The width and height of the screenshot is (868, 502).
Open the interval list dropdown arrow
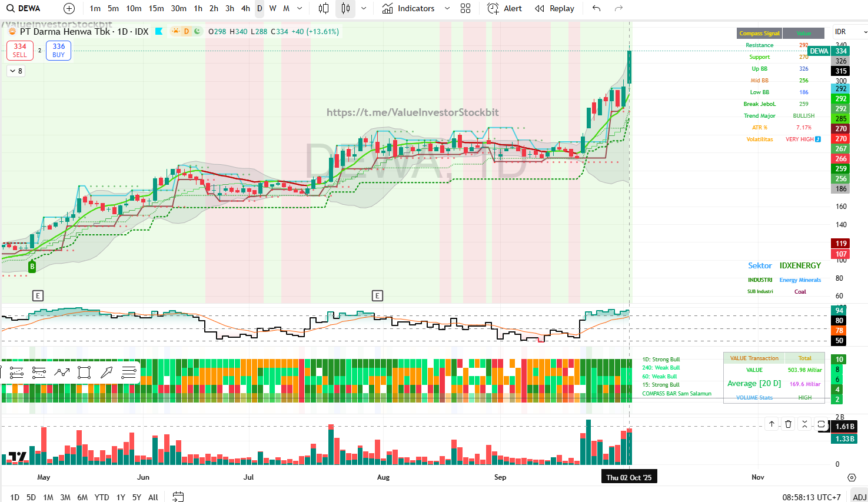click(x=300, y=8)
